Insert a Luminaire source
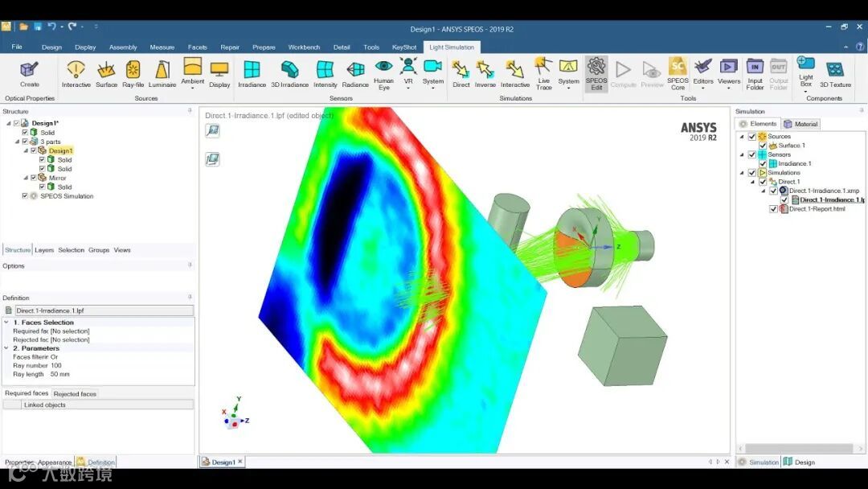The width and height of the screenshot is (868, 489). 162,74
